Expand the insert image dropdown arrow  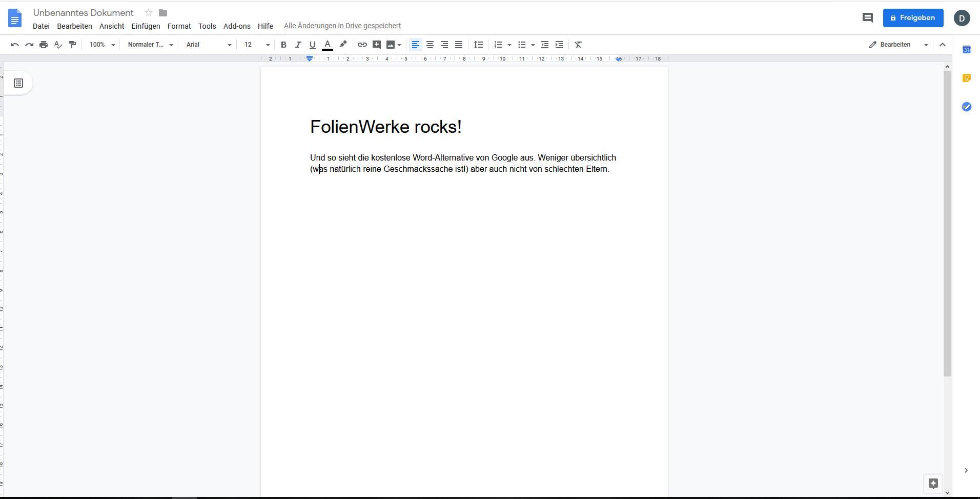coord(399,45)
